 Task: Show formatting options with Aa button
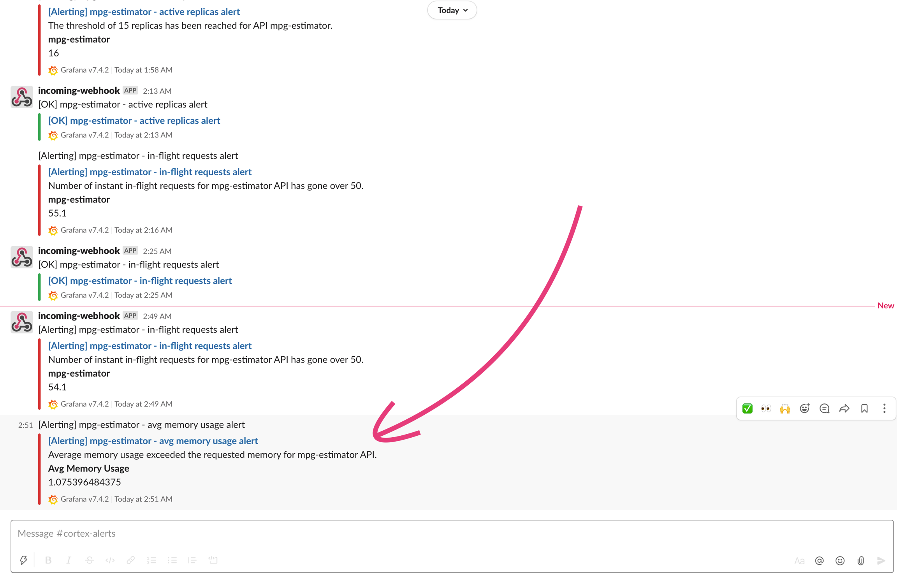click(799, 560)
